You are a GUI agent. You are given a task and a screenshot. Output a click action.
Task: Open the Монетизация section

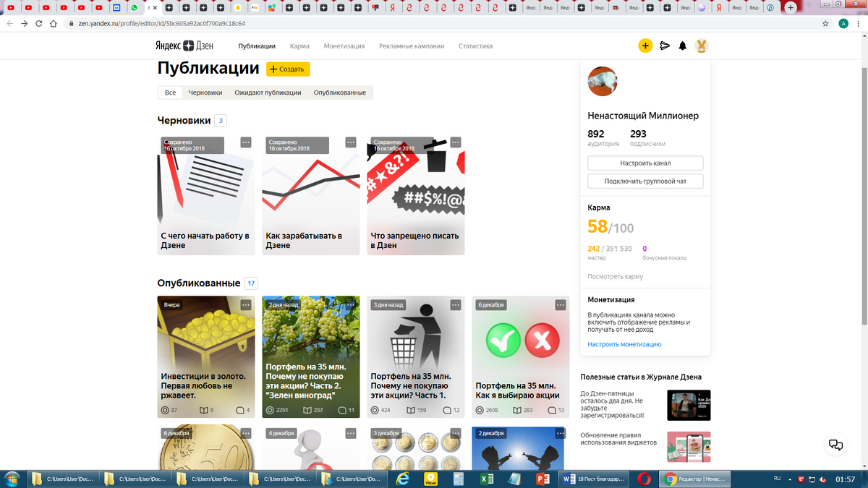[x=344, y=46]
